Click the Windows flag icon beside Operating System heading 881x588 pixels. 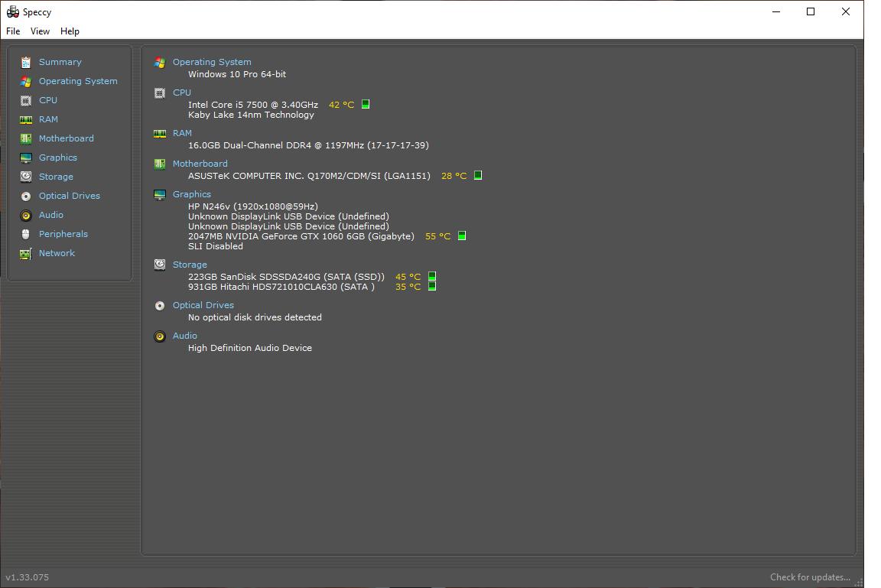160,63
